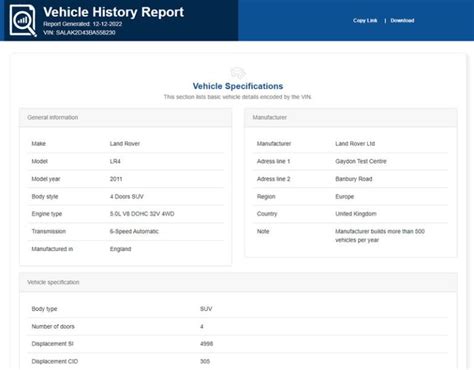Select the Report Generated 12-12-2022 text
This screenshot has width=474, height=370.
pyautogui.click(x=83, y=24)
